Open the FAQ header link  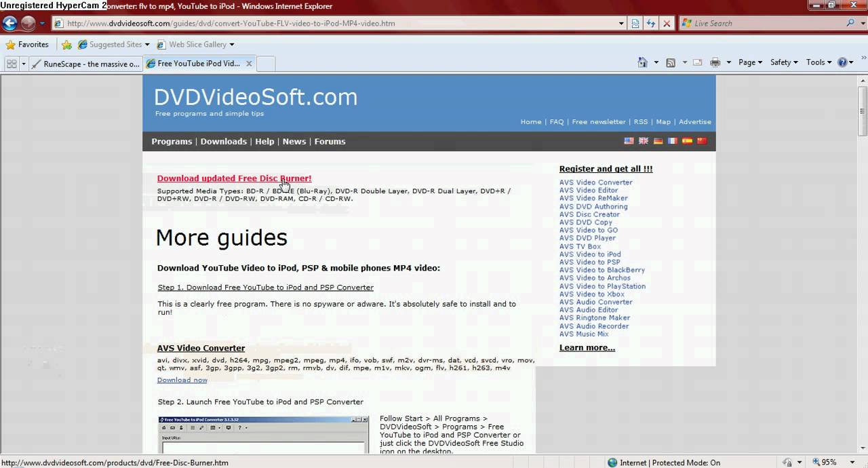pos(557,122)
